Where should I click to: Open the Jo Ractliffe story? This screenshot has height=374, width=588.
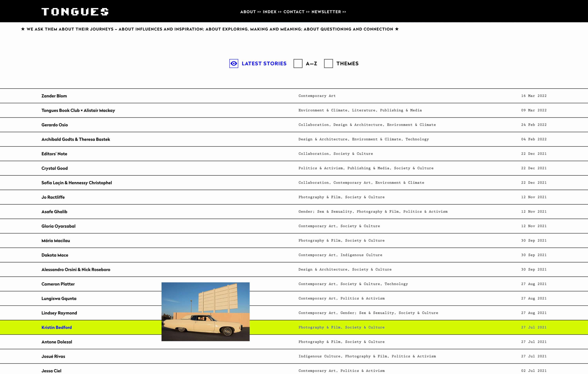(53, 197)
